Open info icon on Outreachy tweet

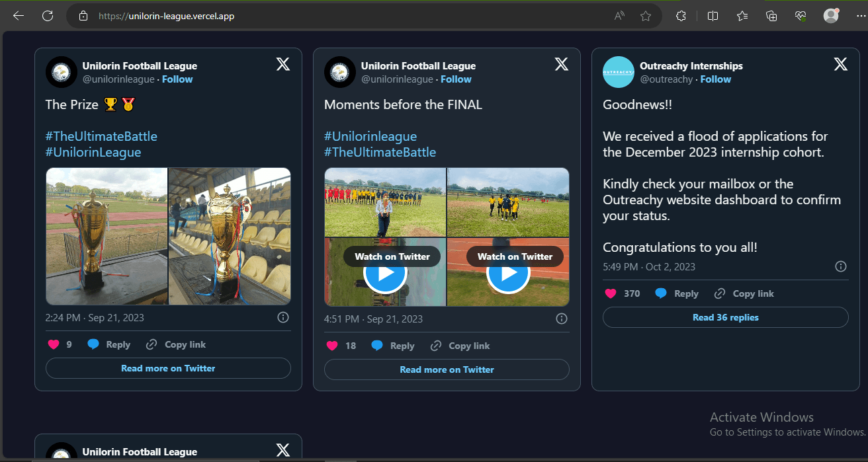click(840, 266)
